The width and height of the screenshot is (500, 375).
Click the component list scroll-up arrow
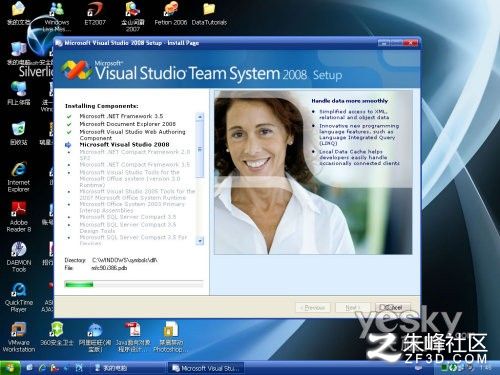tap(200, 117)
